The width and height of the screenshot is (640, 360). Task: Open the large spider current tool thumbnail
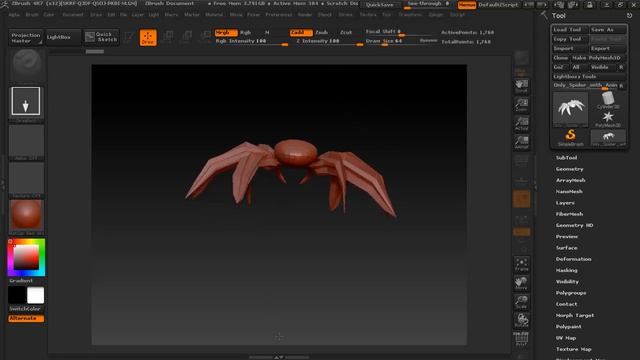571,109
